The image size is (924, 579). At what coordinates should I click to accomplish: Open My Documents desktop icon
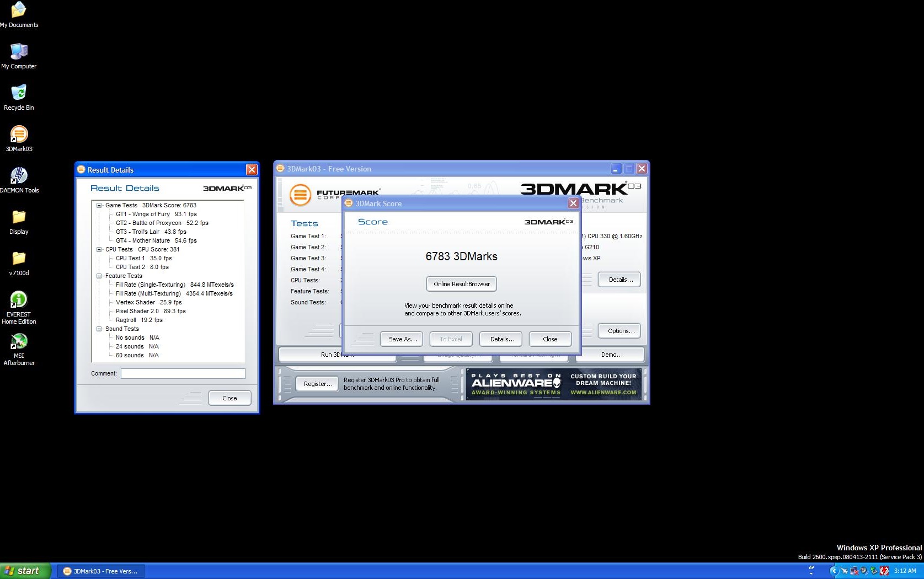tap(19, 15)
